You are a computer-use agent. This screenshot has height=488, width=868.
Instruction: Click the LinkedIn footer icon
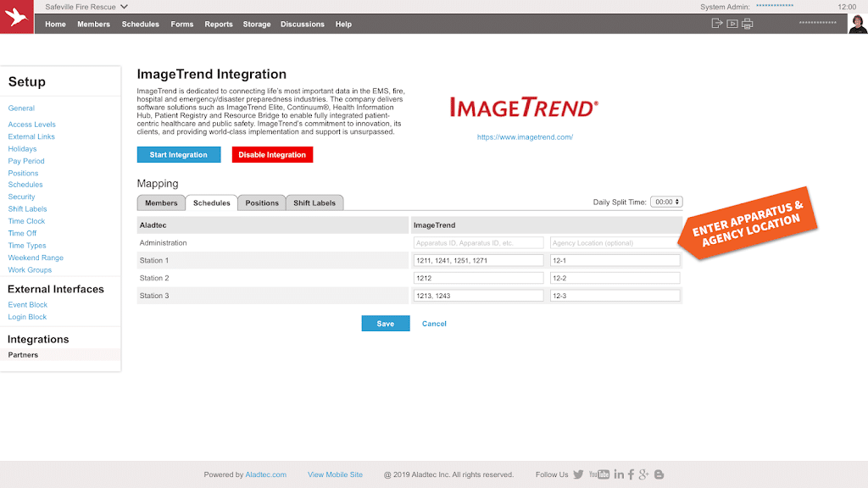tap(619, 474)
